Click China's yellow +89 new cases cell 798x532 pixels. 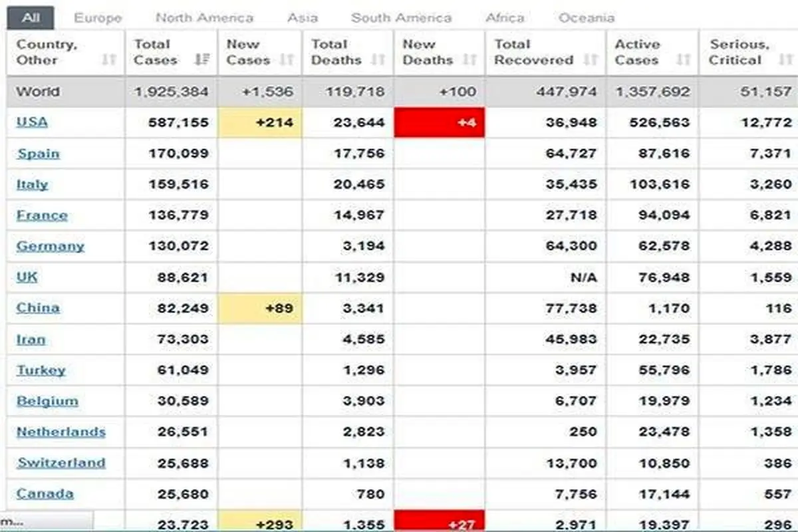pos(260,309)
